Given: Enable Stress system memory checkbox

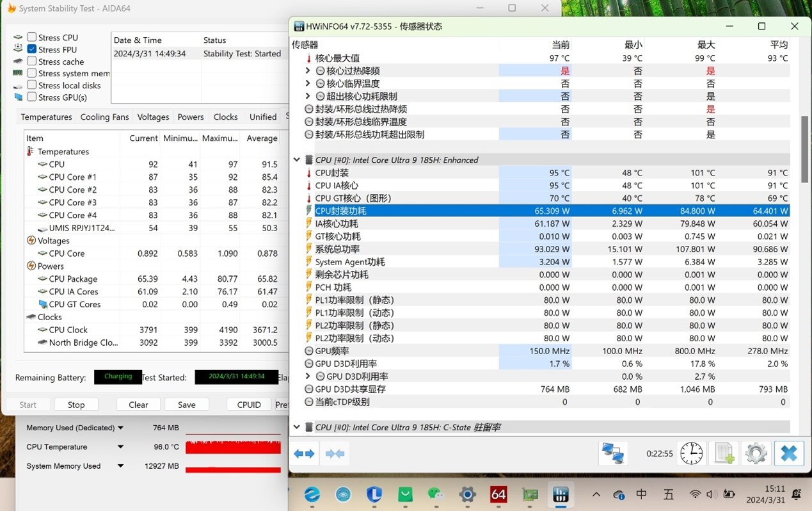Looking at the screenshot, I should click(31, 73).
